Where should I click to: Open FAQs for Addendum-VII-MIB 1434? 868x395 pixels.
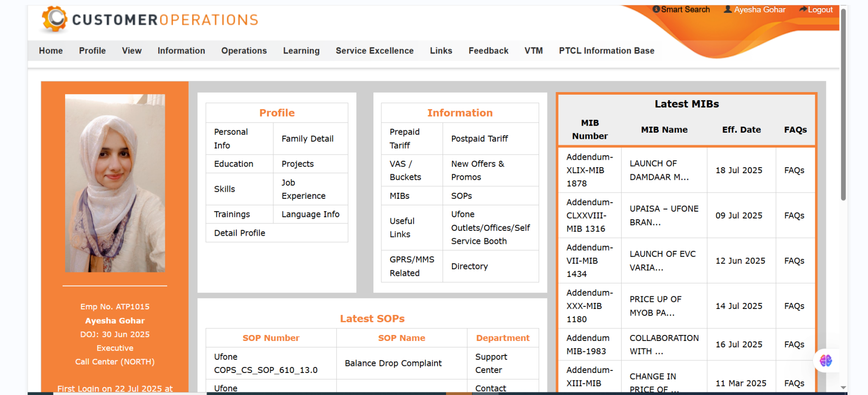(x=794, y=261)
